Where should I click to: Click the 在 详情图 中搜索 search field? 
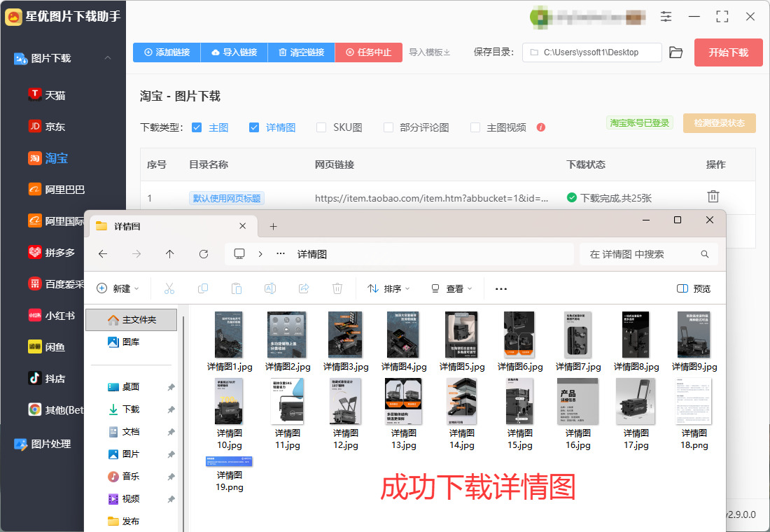point(649,254)
